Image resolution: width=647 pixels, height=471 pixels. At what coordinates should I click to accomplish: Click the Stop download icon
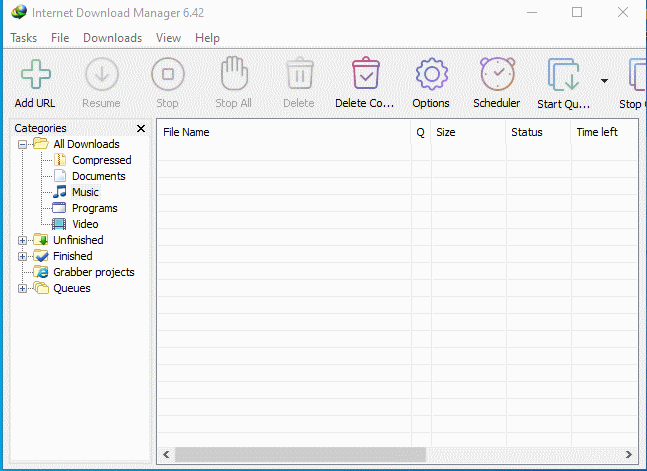[168, 74]
